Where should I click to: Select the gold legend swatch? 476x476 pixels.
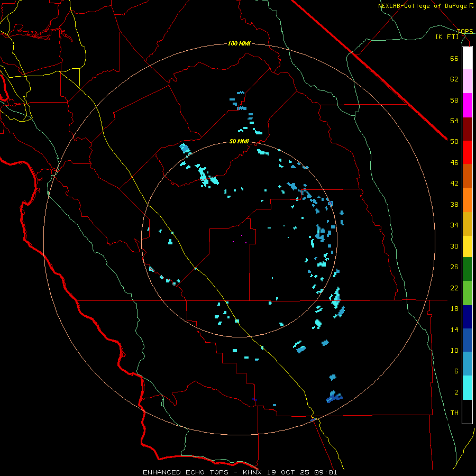(x=467, y=224)
